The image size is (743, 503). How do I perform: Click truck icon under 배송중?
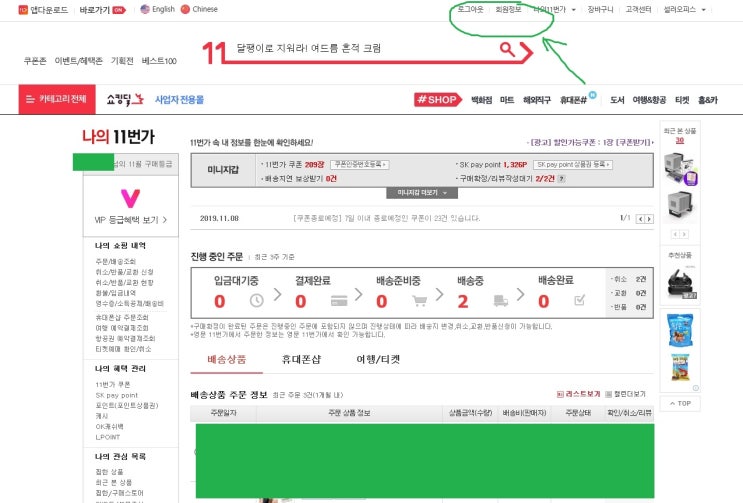pyautogui.click(x=500, y=300)
